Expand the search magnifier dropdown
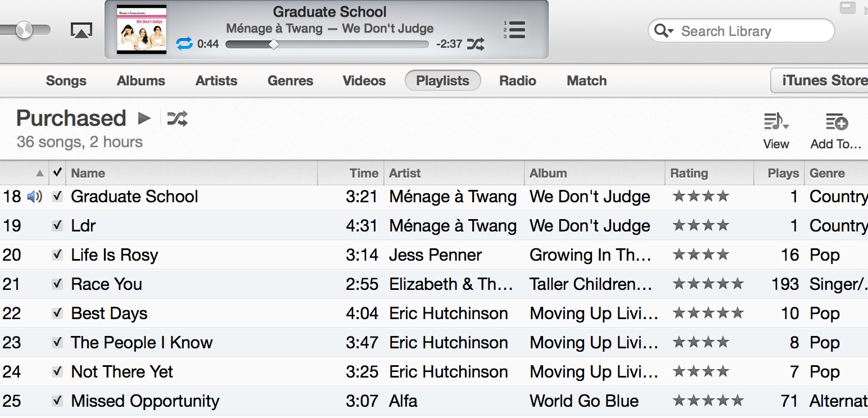This screenshot has width=868, height=418. [x=664, y=31]
